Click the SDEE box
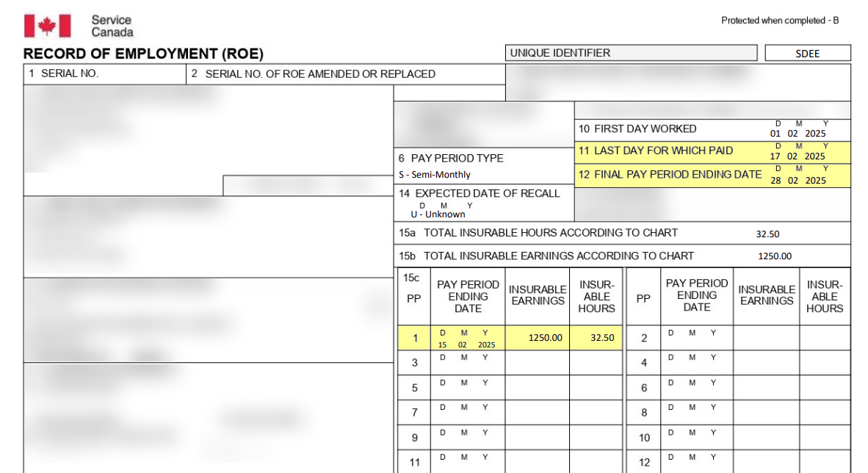Screen dimensions: 868x473 pos(807,54)
